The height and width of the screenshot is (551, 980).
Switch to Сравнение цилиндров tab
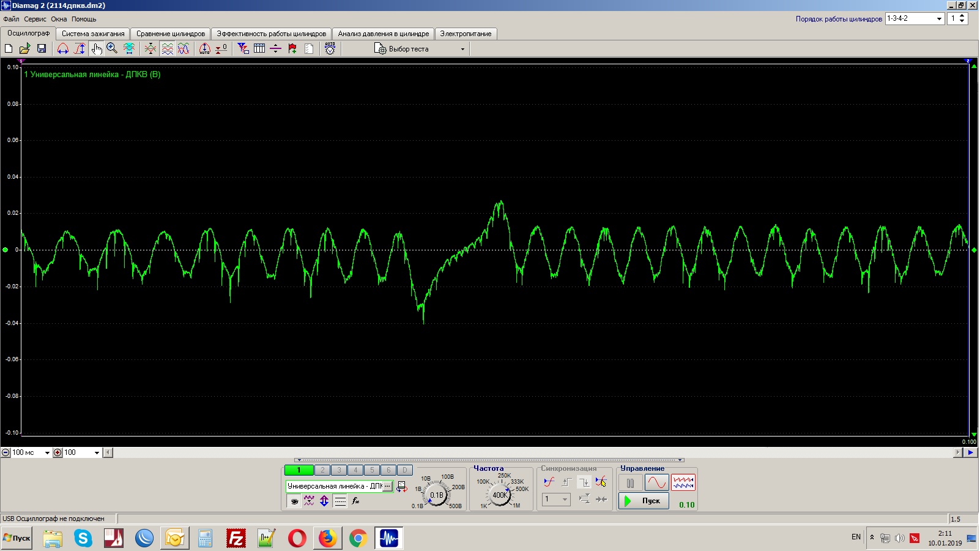tap(171, 34)
